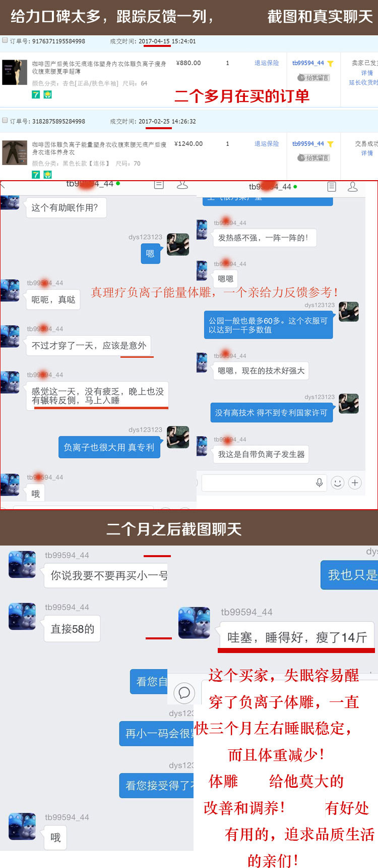Click yellow shield icon under the ¥1240 order
Screen dimensions: 378x868
[47, 175]
